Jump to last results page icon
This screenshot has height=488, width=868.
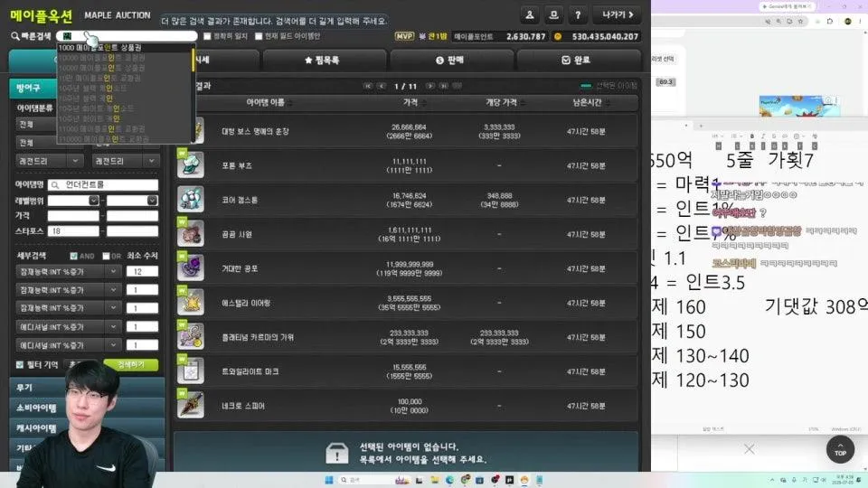coord(443,86)
